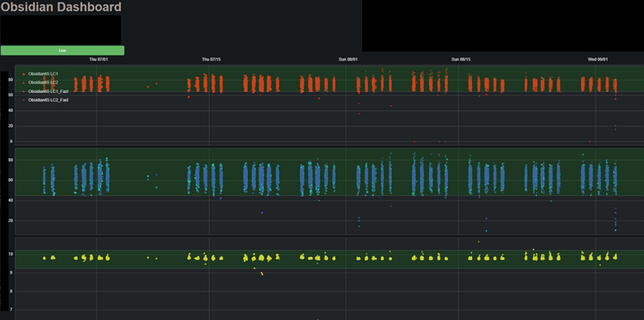Click the circle marker icon beside Obsidian65 LC1
Screen dimensions: 644x320
23,74
